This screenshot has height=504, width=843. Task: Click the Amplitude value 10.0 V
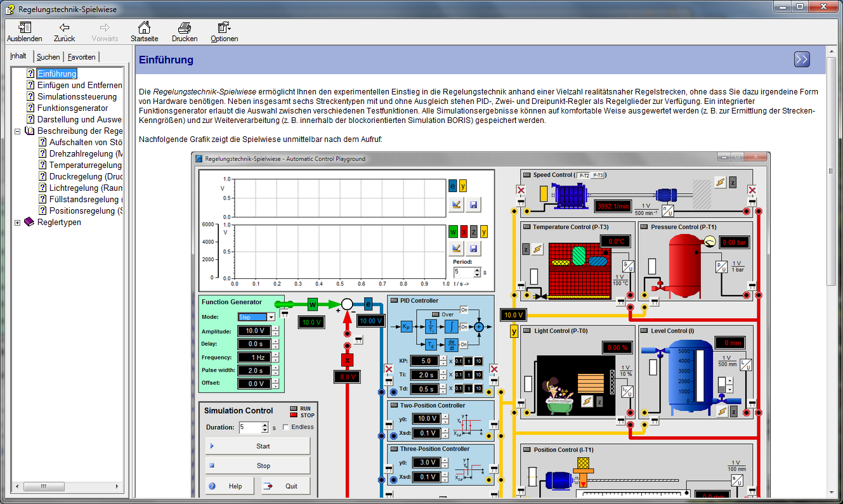click(255, 331)
